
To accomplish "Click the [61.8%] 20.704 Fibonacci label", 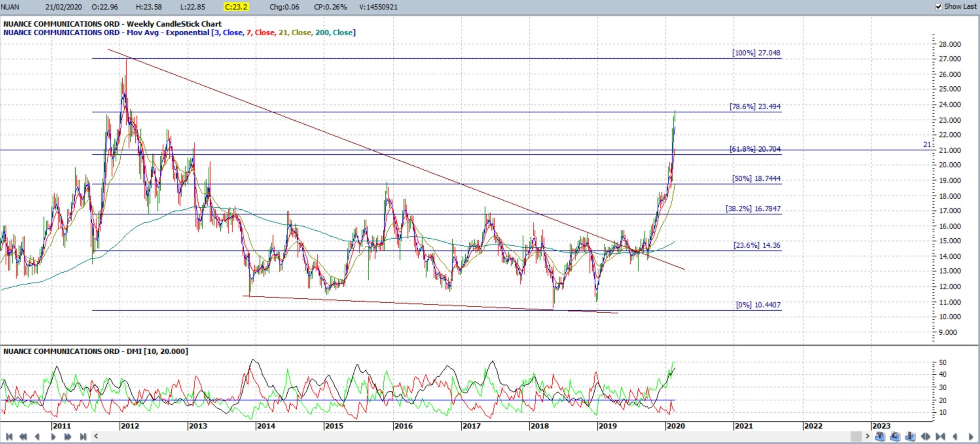I will 755,149.
